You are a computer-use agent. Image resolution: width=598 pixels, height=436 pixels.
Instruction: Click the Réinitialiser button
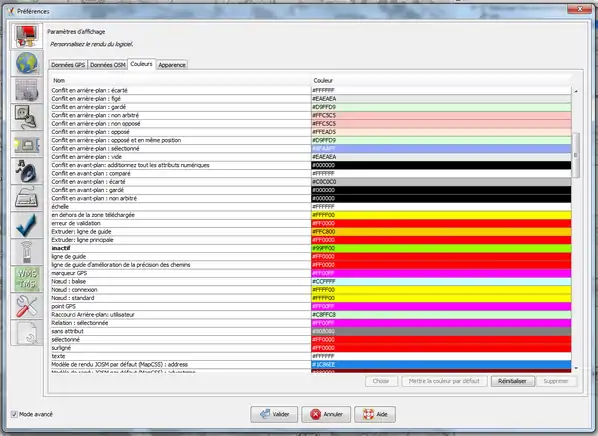512,381
